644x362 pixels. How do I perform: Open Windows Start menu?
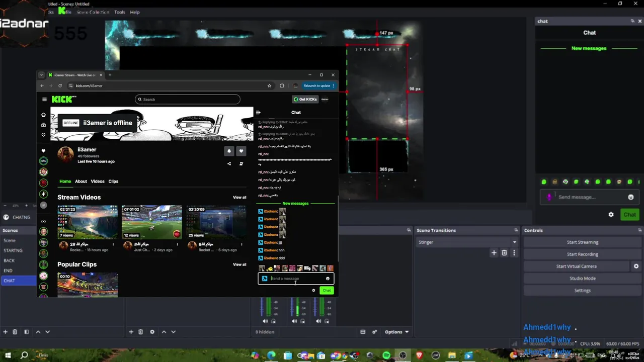[x=8, y=355]
